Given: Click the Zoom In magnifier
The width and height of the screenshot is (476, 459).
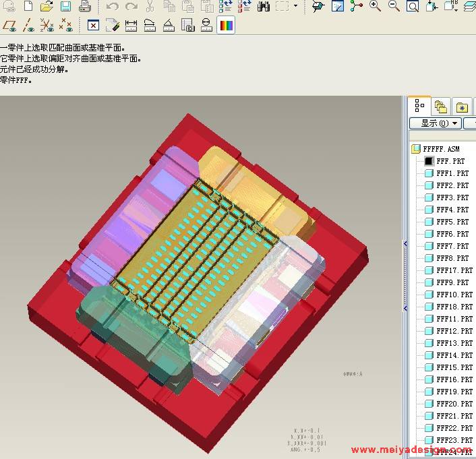Looking at the screenshot, I should [x=375, y=7].
